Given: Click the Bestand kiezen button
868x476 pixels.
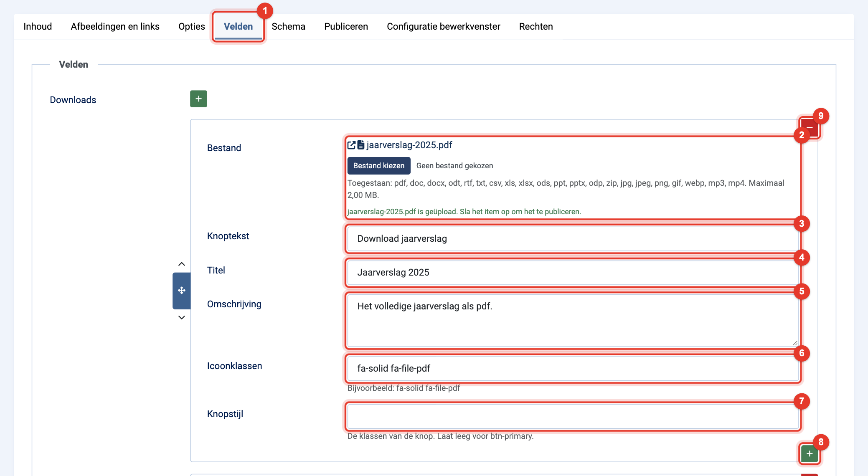Looking at the screenshot, I should pos(379,166).
